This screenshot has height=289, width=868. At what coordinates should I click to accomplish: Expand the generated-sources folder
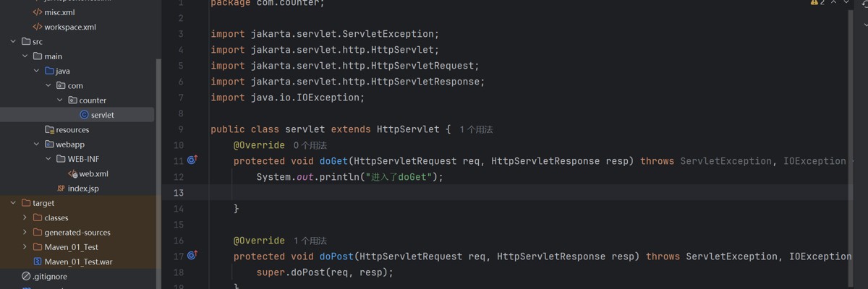25,233
